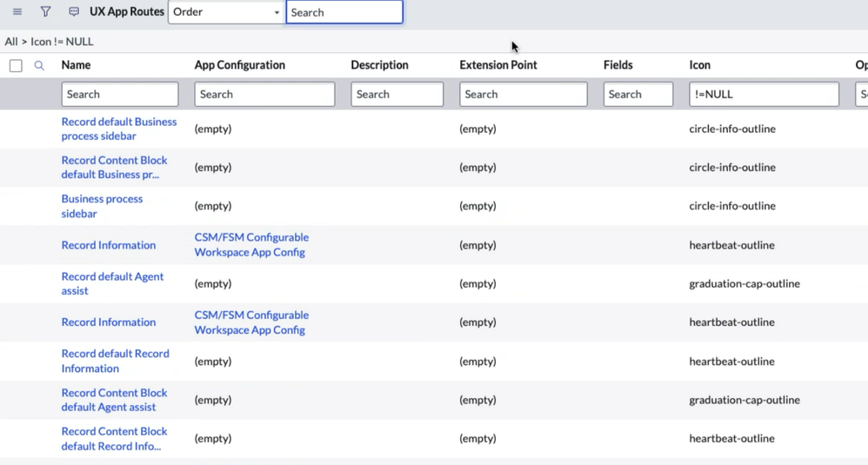Open Record Content Block default Business pr... record
The image size is (868, 465).
click(x=114, y=167)
